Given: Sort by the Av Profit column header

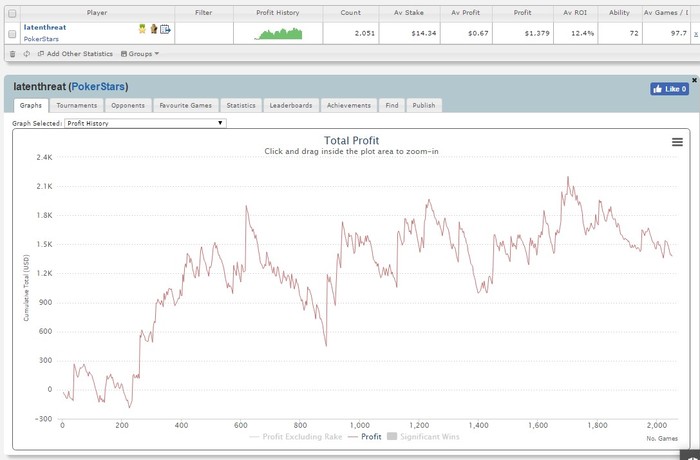Looking at the screenshot, I should pos(466,13).
